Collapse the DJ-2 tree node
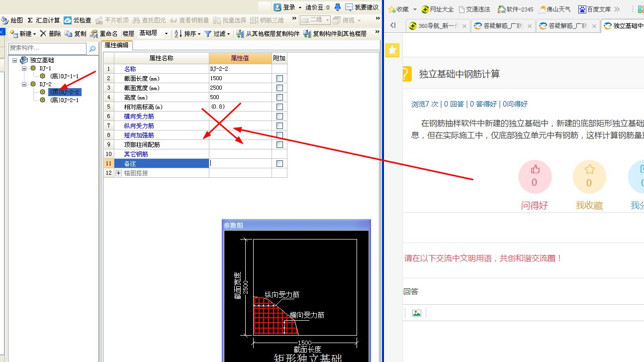644x362 pixels. 24,84
